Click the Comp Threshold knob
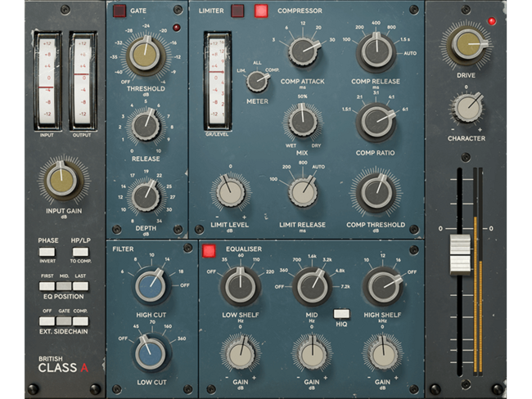The width and height of the screenshot is (532, 399). pyautogui.click(x=376, y=193)
